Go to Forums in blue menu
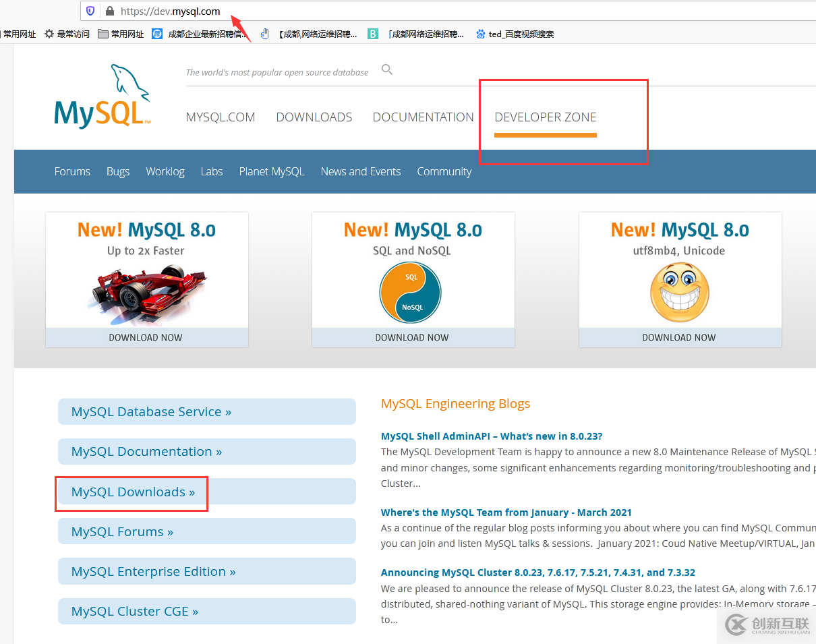Screen dimensions: 816x644 [72, 171]
